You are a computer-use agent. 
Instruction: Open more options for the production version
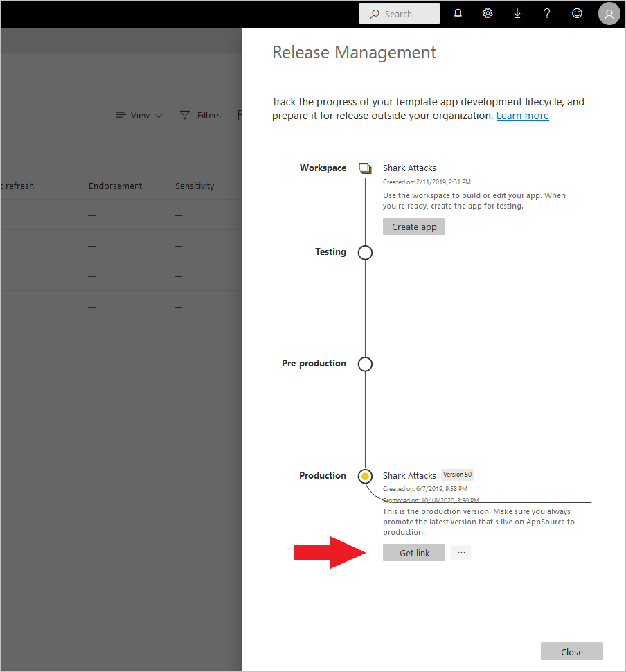pos(460,552)
